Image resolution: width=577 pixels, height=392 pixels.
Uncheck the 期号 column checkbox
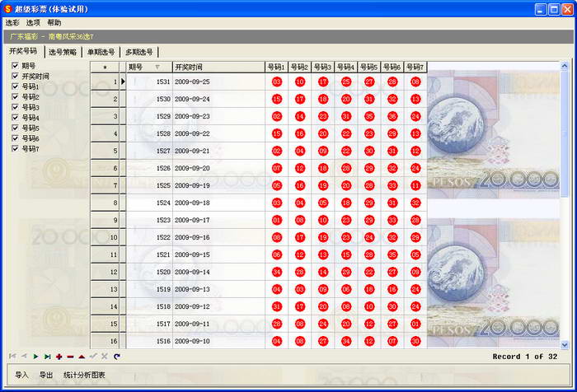(x=15, y=65)
